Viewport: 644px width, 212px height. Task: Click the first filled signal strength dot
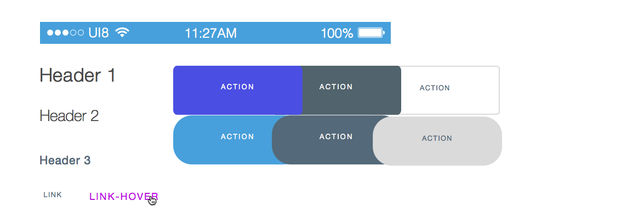pos(50,33)
